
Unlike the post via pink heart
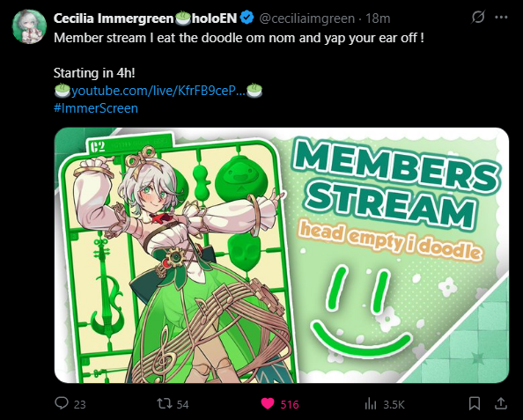(268, 404)
